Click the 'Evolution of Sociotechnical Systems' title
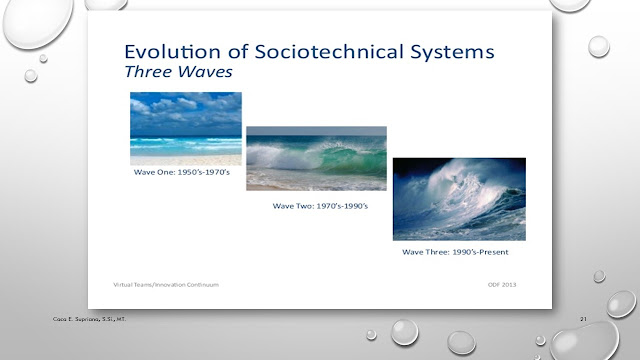This screenshot has height=360, width=640. (x=309, y=52)
